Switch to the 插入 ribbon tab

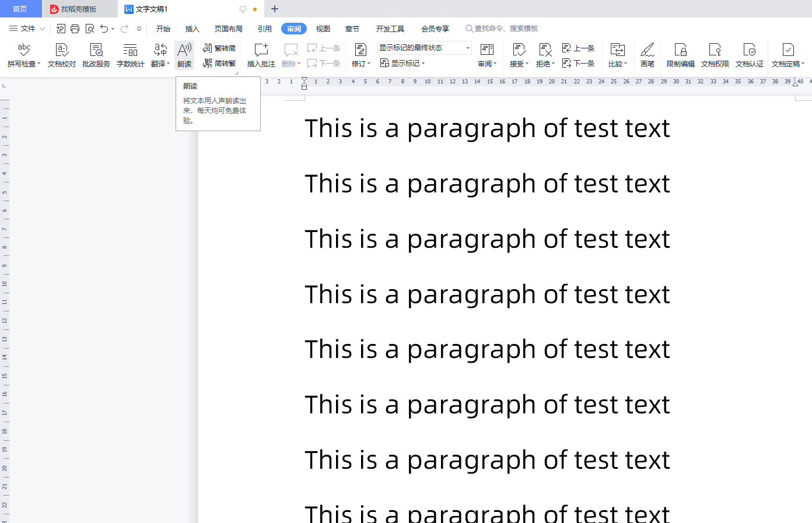pyautogui.click(x=192, y=29)
